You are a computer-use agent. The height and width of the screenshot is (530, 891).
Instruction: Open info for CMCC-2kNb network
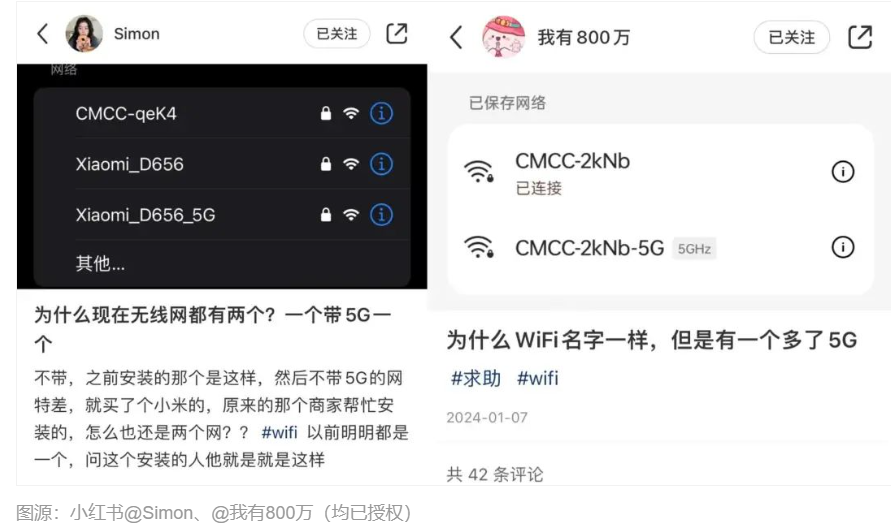tap(843, 172)
